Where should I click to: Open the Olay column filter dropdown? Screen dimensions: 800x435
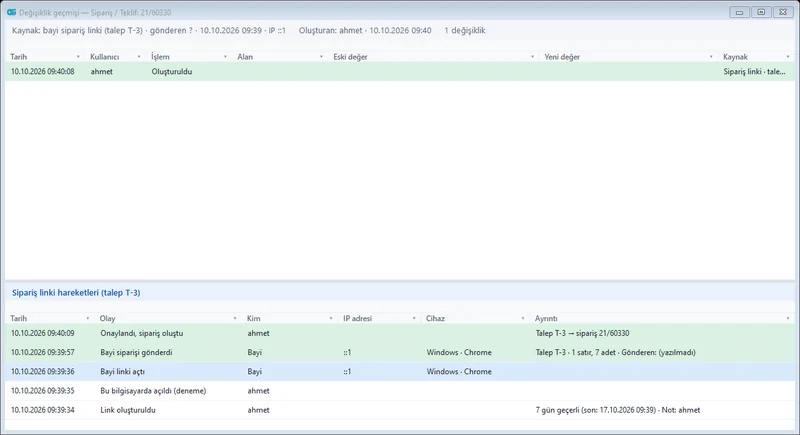coord(235,318)
